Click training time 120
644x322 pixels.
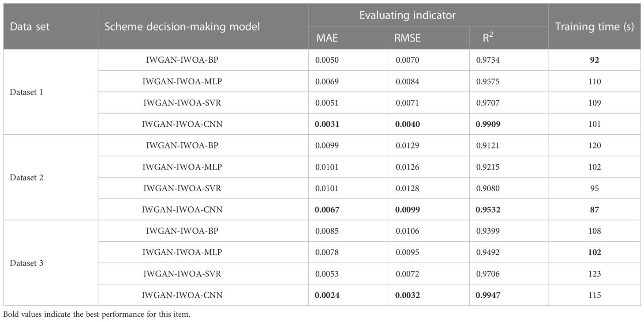click(595, 146)
